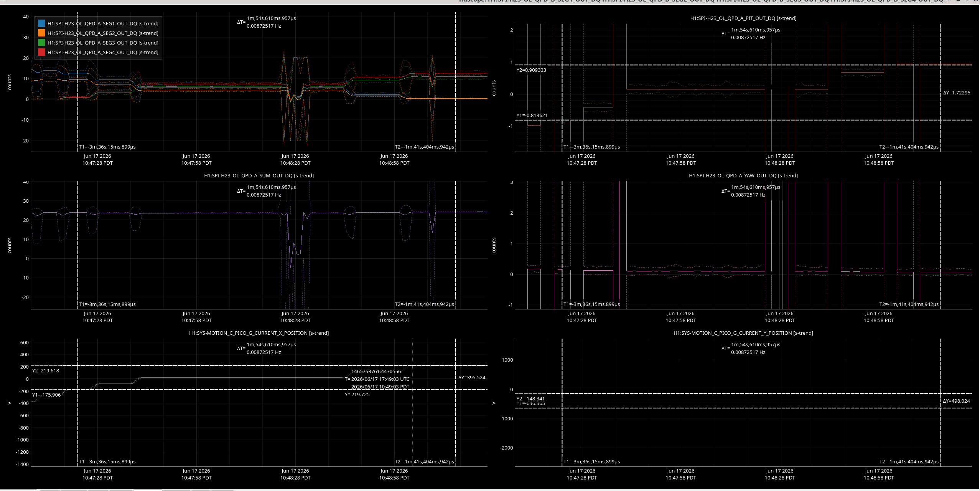980x491 pixels.
Task: Click the orange SEG2 legend color swatch
Action: click(x=41, y=33)
